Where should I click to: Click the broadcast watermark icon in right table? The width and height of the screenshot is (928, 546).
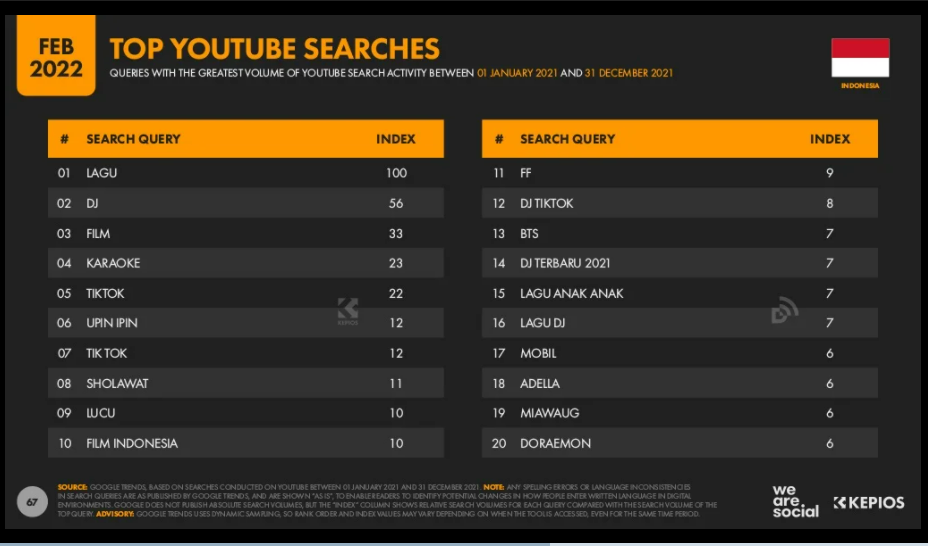tap(785, 311)
